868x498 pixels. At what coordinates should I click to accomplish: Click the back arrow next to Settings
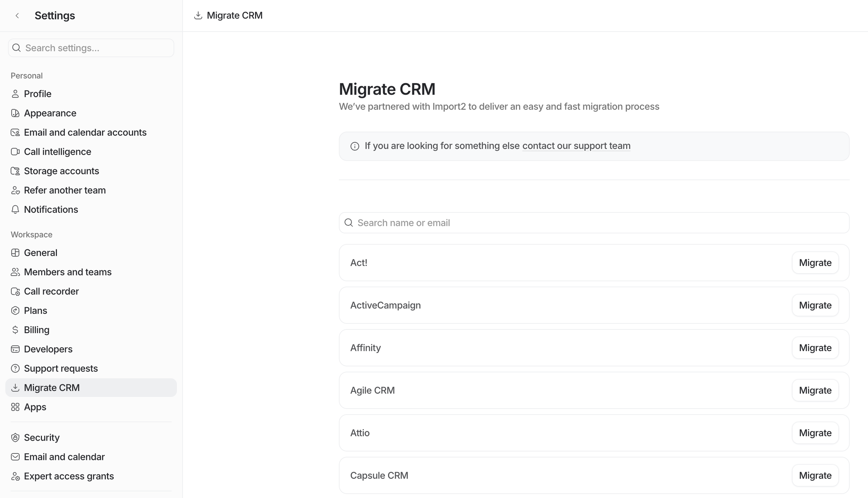pos(17,15)
